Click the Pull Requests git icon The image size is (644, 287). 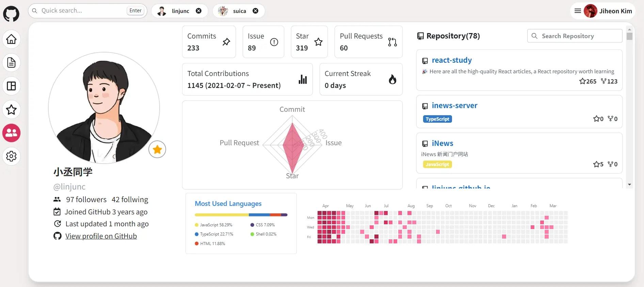coord(392,42)
